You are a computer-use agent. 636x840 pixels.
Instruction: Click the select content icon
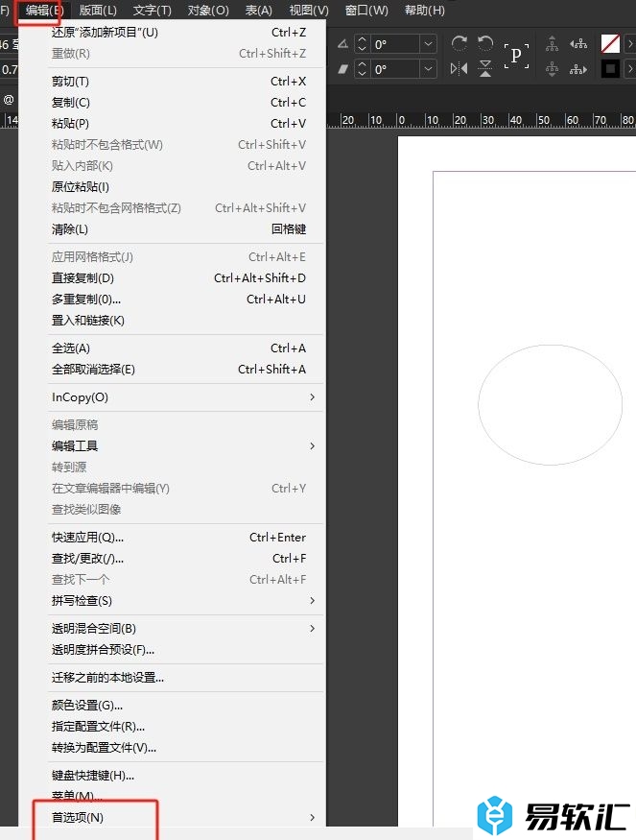(552, 69)
